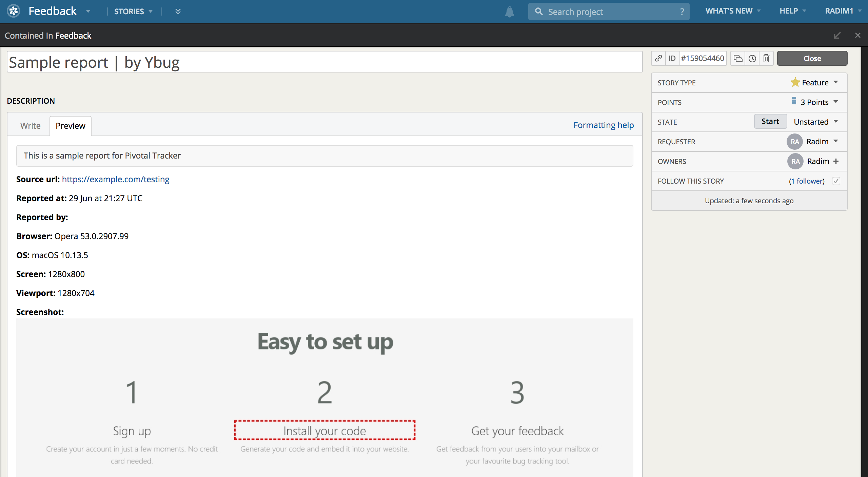Click Start button
Image resolution: width=868 pixels, height=477 pixels.
click(770, 121)
